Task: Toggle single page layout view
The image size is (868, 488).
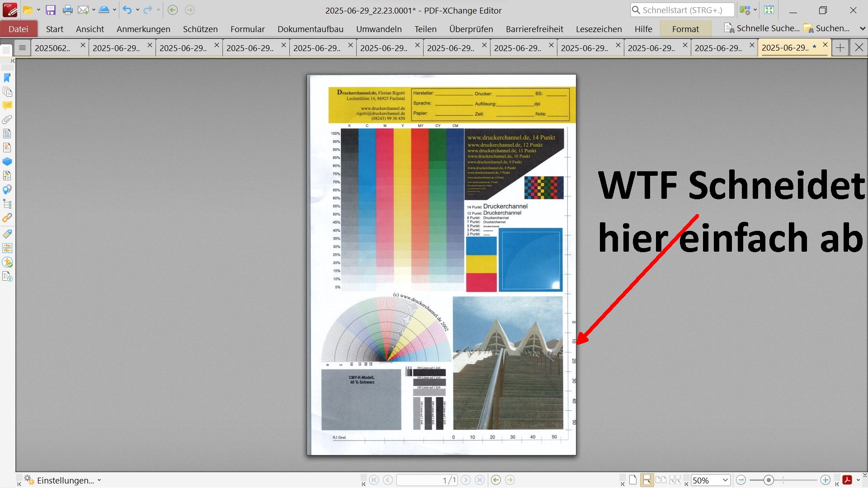Action: [633, 480]
